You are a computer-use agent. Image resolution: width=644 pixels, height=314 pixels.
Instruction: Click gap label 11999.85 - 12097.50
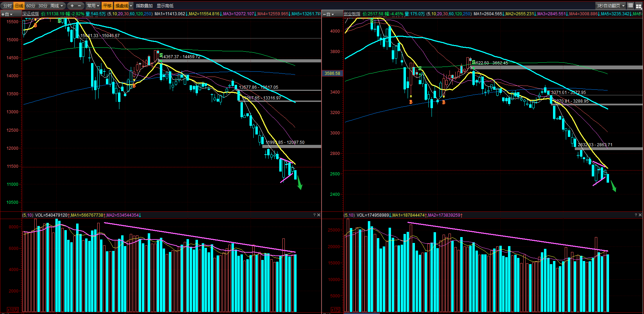coord(285,142)
